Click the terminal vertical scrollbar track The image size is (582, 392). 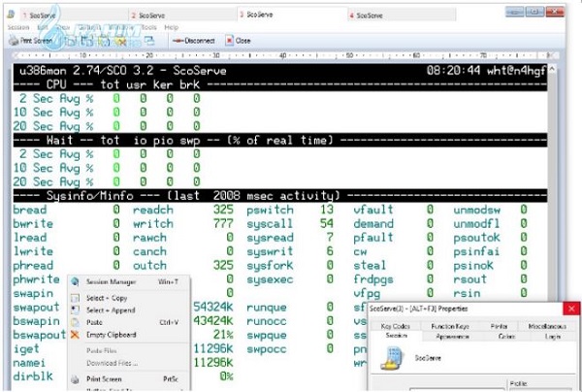(552, 185)
